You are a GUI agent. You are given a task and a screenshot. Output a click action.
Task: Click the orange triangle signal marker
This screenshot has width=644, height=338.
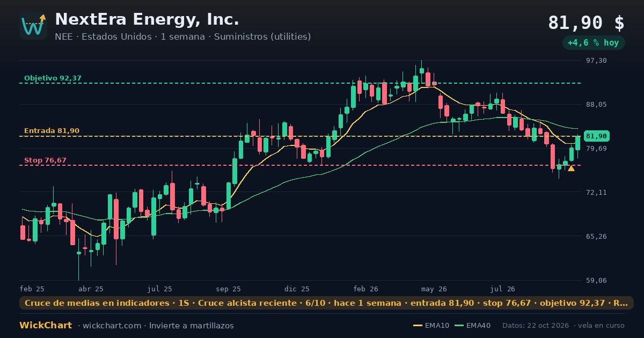click(571, 168)
